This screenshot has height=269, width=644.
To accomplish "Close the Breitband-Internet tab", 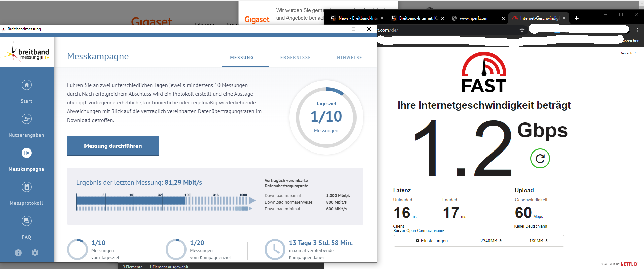I will click(443, 18).
